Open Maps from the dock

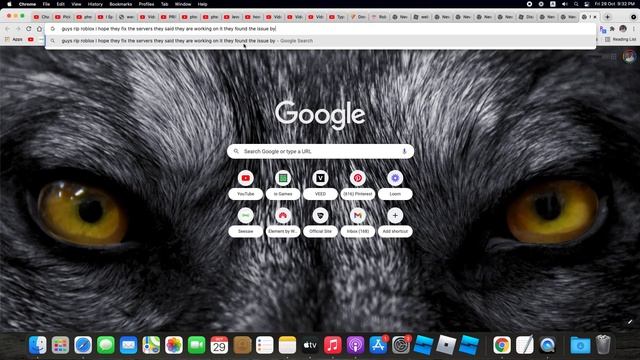coord(151,345)
